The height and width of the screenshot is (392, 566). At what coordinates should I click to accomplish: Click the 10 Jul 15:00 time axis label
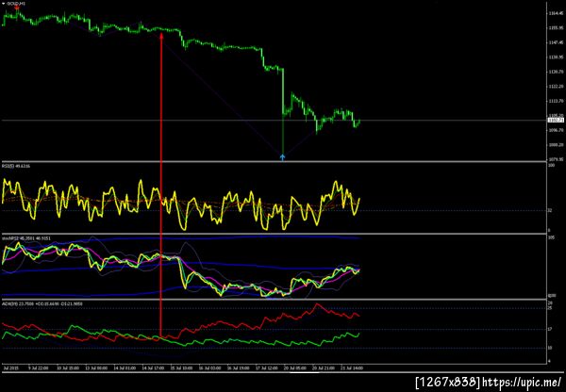click(66, 368)
